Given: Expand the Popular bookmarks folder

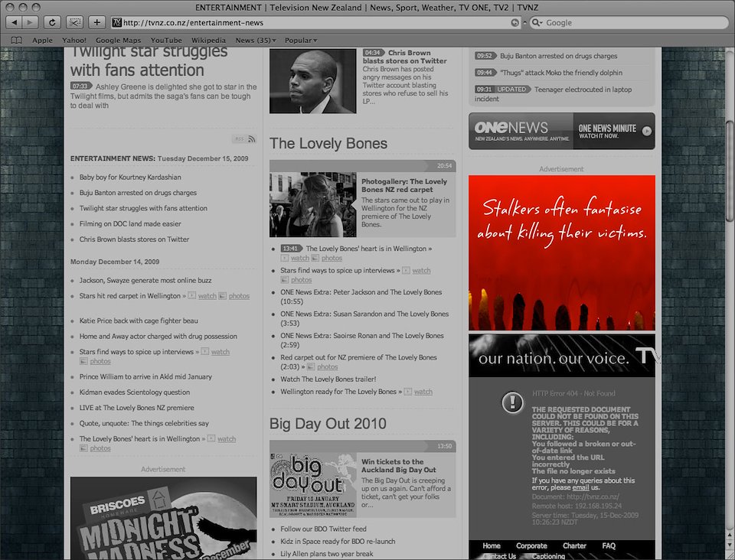Looking at the screenshot, I should tap(301, 41).
